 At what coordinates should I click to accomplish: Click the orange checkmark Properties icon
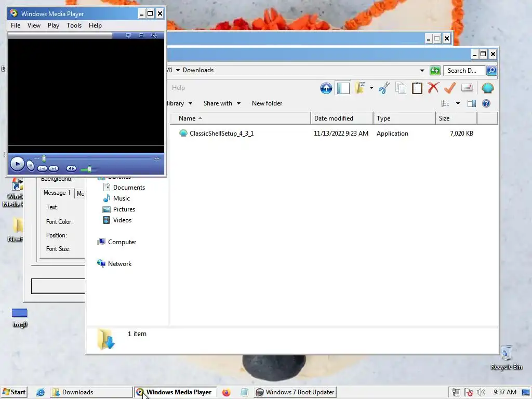[x=450, y=88]
